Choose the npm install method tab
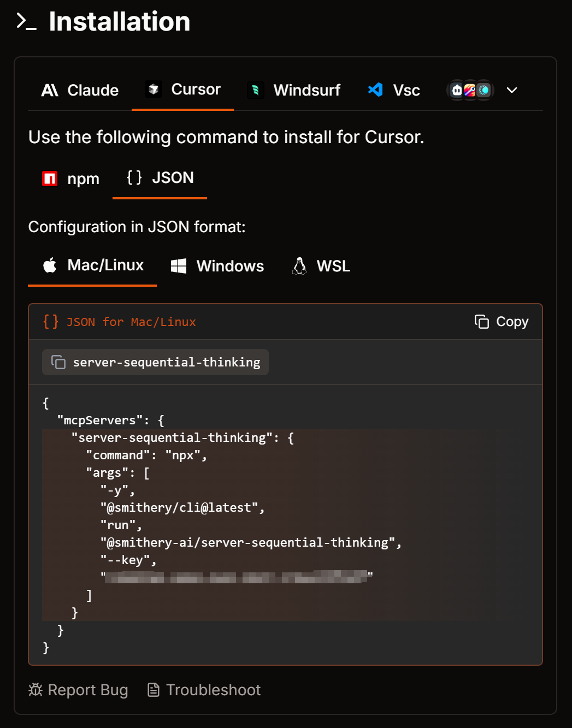Screen dimensions: 572x728 click(70, 179)
